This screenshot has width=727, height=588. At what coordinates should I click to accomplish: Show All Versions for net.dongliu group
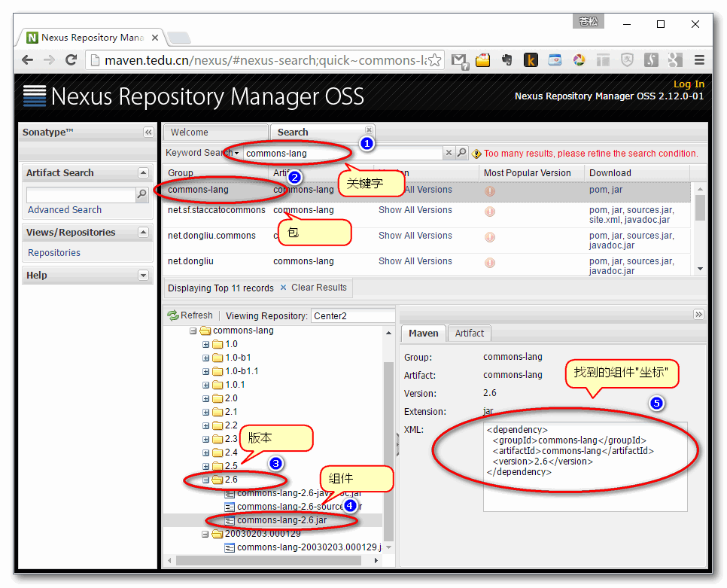(415, 261)
